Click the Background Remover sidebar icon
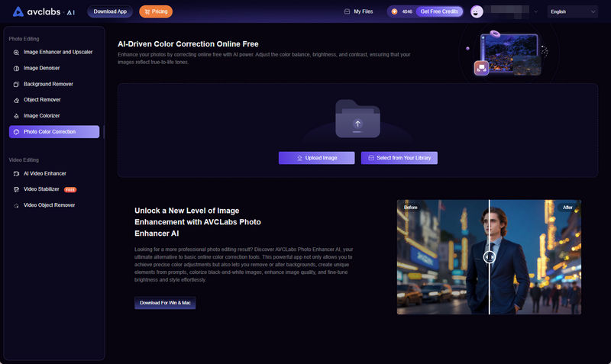 point(16,84)
